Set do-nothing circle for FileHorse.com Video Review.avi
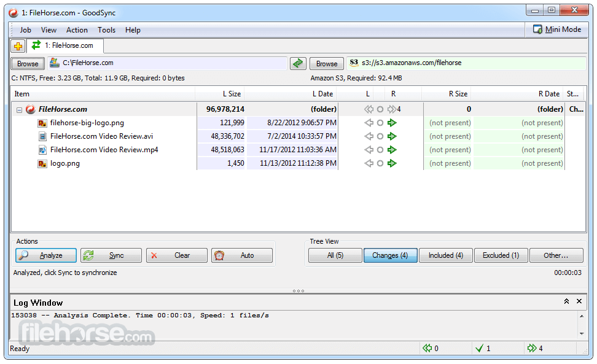Viewport: 597px width, 364px height. pyautogui.click(x=380, y=136)
